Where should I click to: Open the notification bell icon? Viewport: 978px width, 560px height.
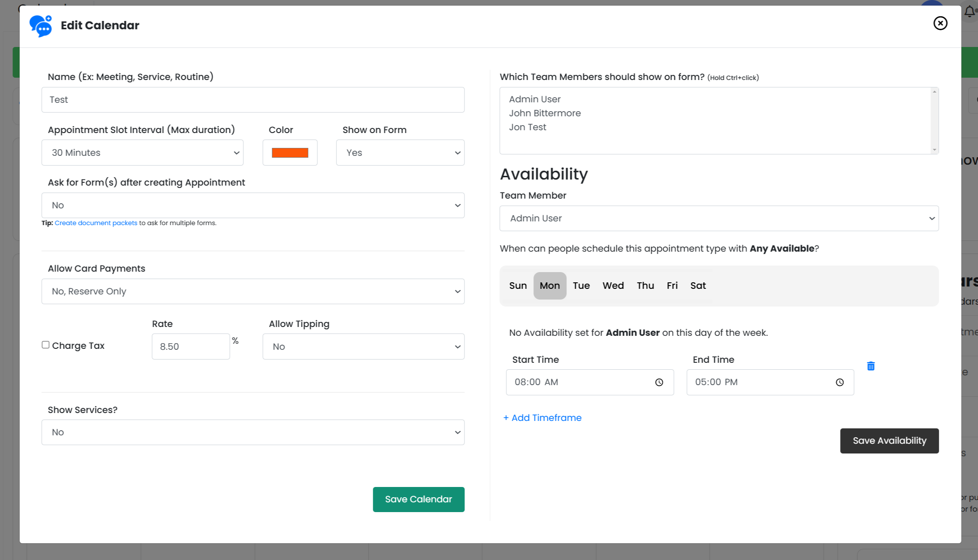pyautogui.click(x=969, y=12)
